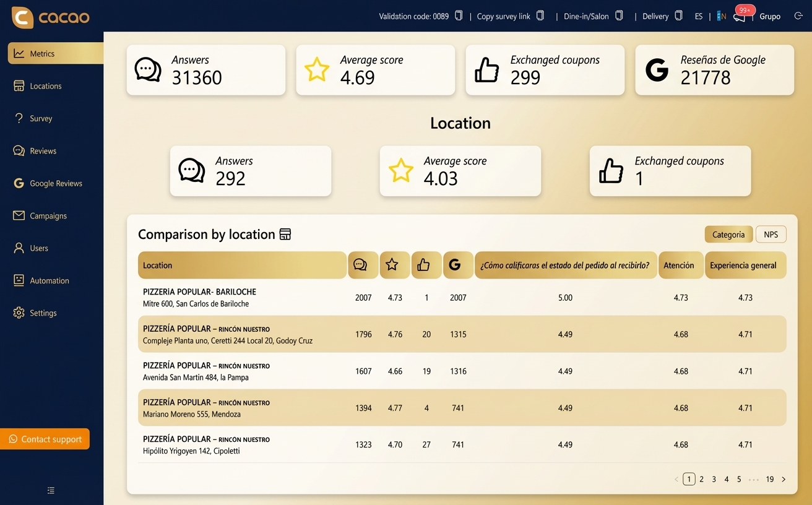
Task: Open the Automation section
Action: click(x=49, y=280)
